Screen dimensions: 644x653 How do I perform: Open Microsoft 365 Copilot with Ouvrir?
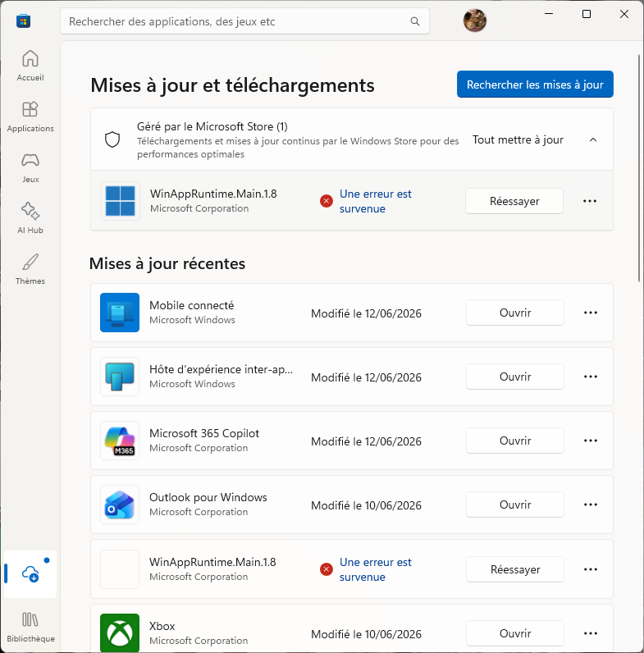(x=515, y=441)
